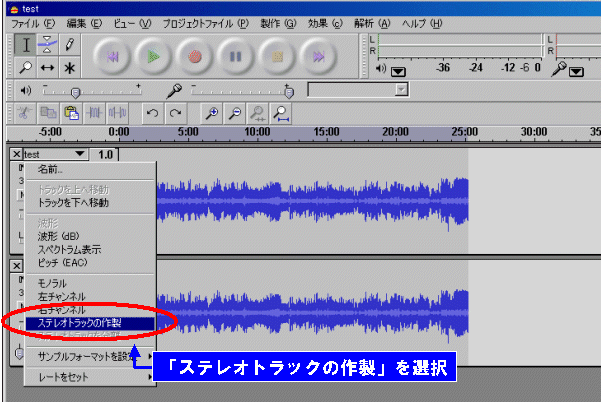Image resolution: width=601 pixels, height=402 pixels.
Task: Choose 名前.. from track menu
Action: click(90, 169)
